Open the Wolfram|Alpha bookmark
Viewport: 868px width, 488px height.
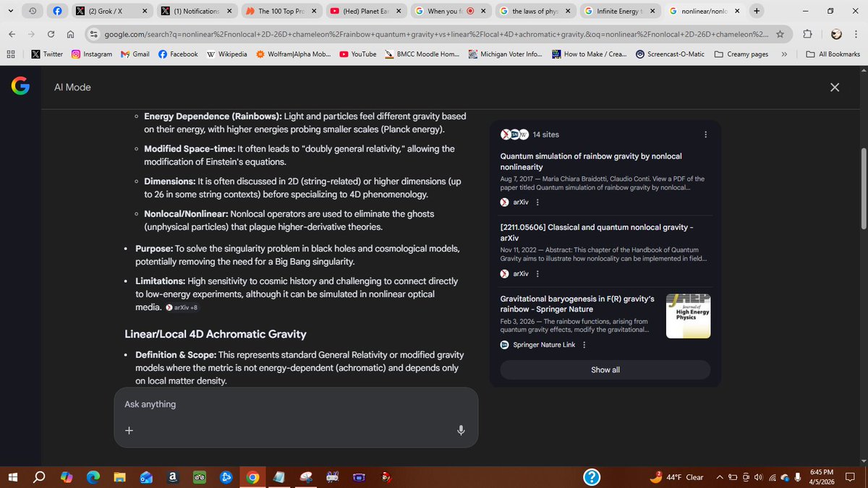tap(293, 54)
